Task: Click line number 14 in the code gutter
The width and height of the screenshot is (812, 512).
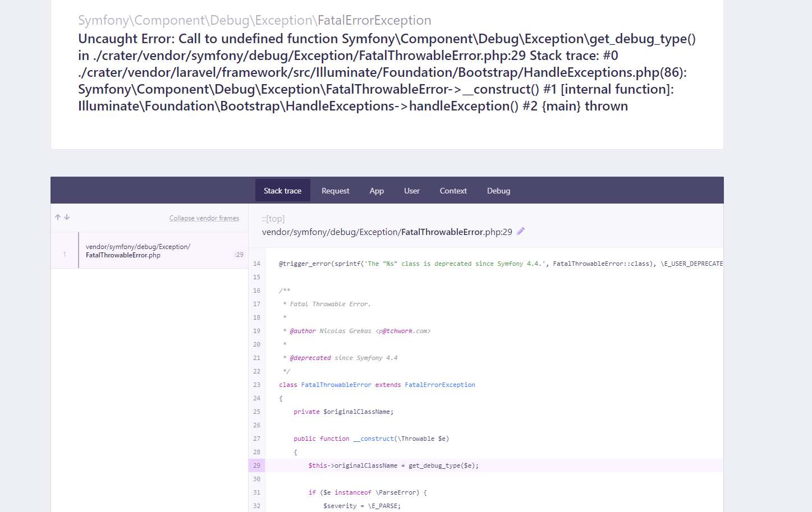Action: (x=256, y=263)
